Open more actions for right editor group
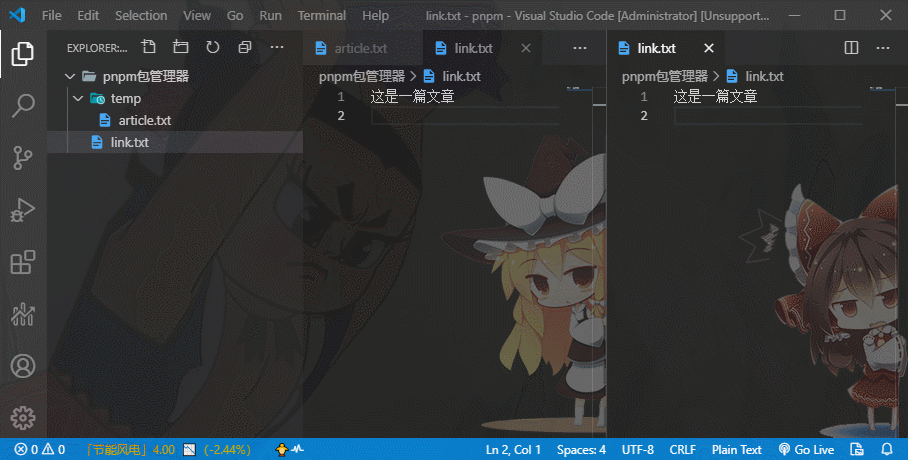The image size is (908, 460). pyautogui.click(x=883, y=48)
